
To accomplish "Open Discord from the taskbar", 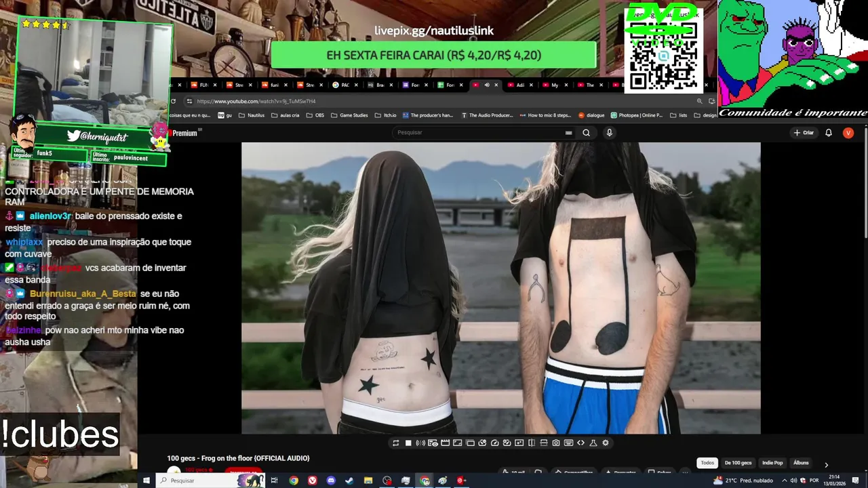I will (x=331, y=481).
